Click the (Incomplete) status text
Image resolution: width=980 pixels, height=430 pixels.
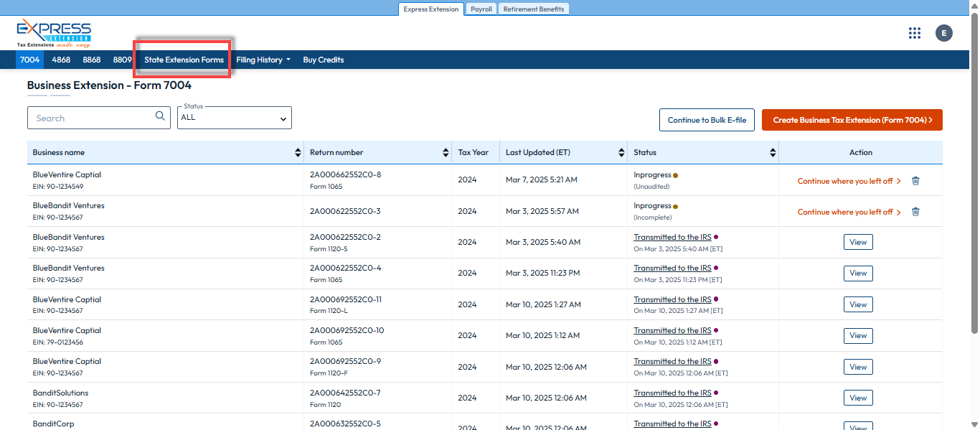pyautogui.click(x=653, y=217)
